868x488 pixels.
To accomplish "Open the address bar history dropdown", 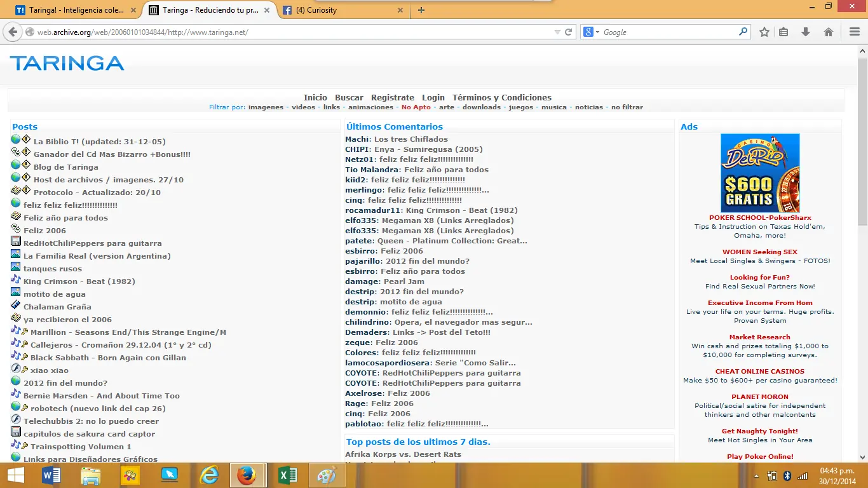I will (x=557, y=32).
